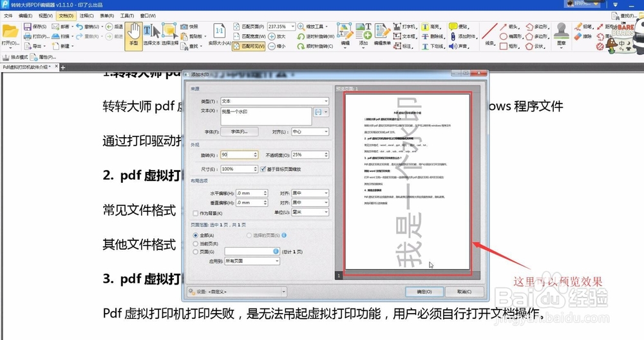Open the 编辑(E) menu
Viewport: 644px width, 340px height.
coord(26,15)
